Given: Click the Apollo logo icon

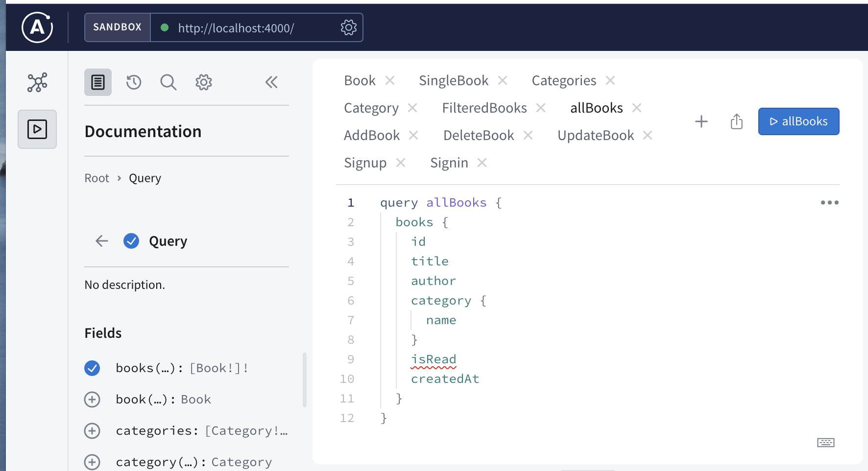Looking at the screenshot, I should click(x=37, y=27).
